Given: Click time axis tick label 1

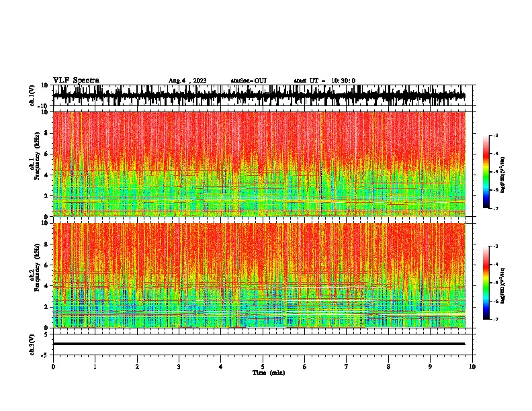Looking at the screenshot, I should [95, 367].
